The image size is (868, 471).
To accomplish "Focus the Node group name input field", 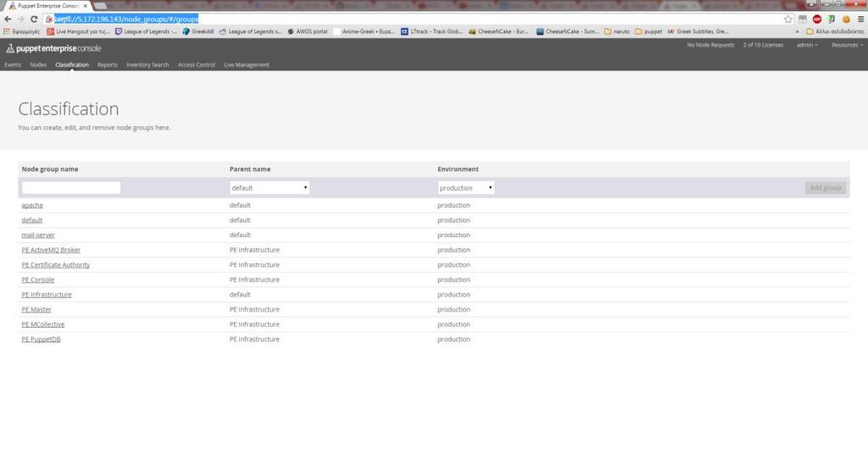I will (x=71, y=187).
